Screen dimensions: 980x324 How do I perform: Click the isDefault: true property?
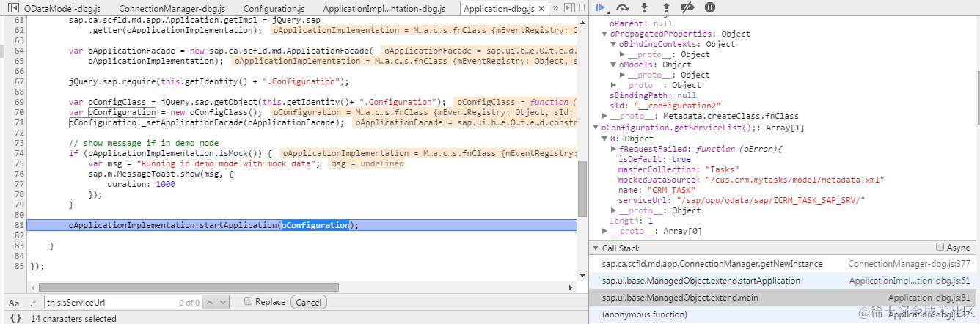[654, 159]
